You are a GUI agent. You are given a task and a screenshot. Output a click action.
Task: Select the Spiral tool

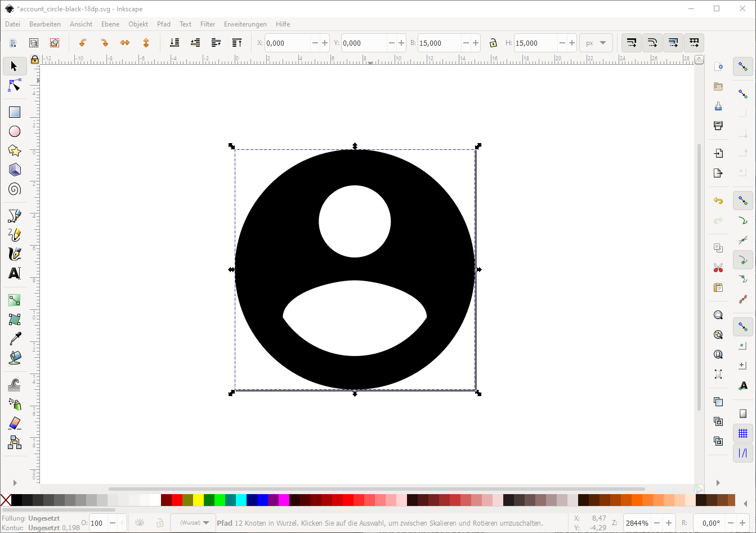coord(15,189)
